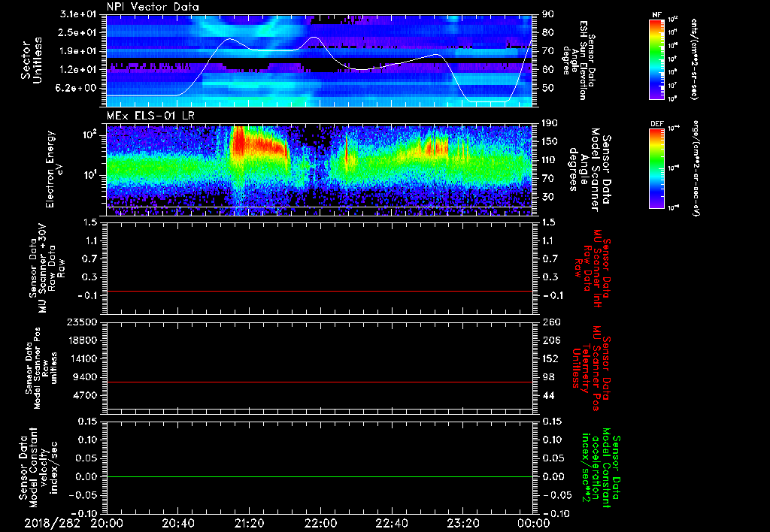Click the 260 Telemetry axis tick label
Screen dimensions: 770x532
[551, 322]
